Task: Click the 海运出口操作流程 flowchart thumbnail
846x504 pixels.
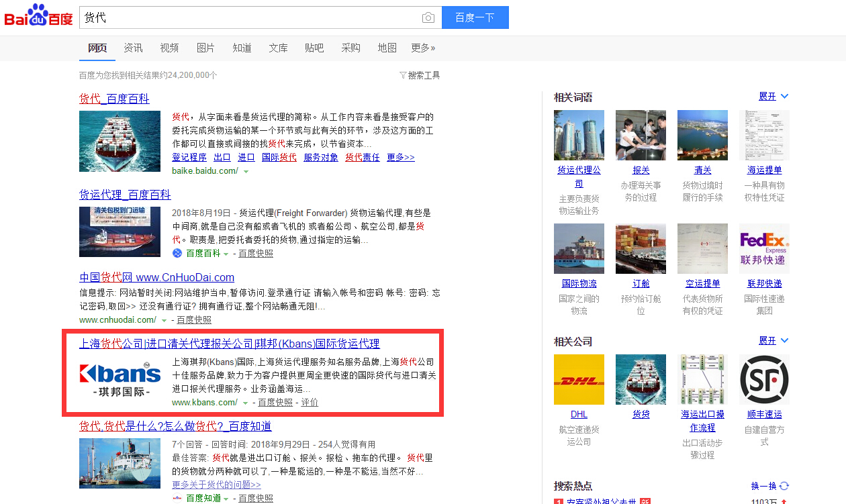Action: point(703,379)
